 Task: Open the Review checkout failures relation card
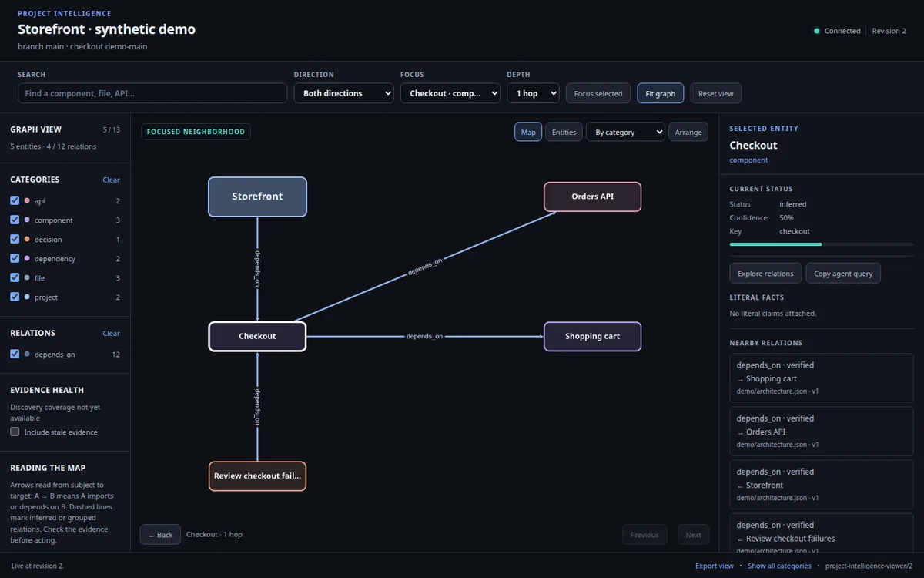point(822,533)
